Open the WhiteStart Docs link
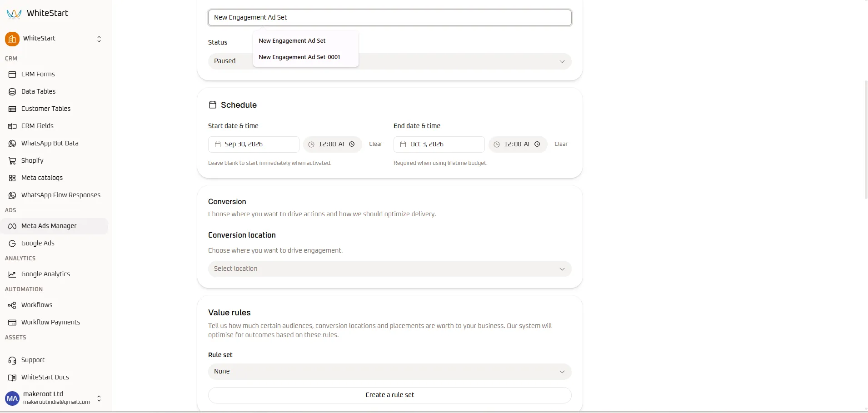868x413 pixels. pyautogui.click(x=45, y=377)
